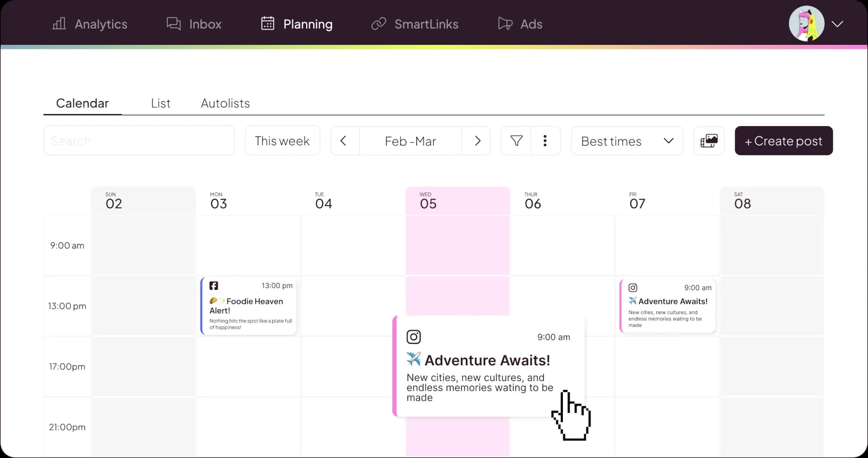Viewport: 868px width, 458px height.
Task: Click the Facebook icon on the Foodie Heaven post
Action: (x=213, y=285)
